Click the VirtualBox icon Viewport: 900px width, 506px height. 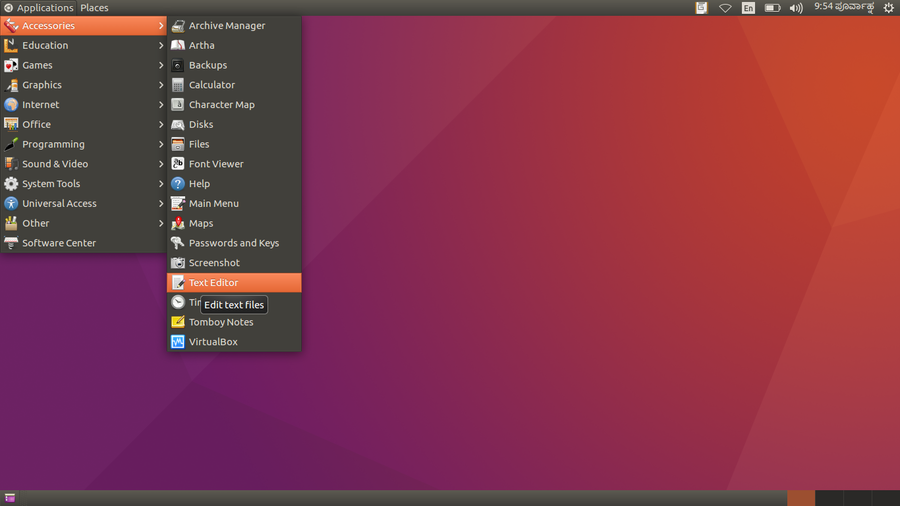coord(178,342)
